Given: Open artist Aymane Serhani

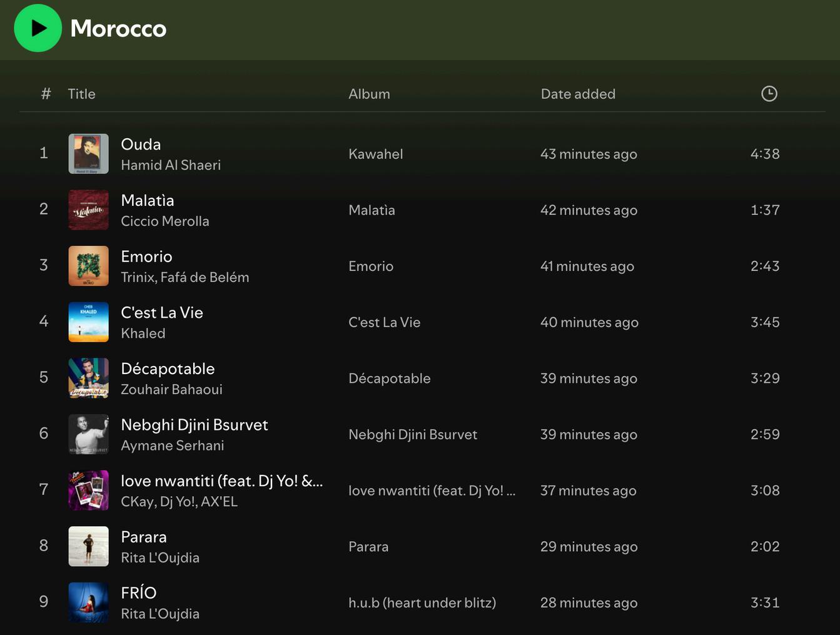Looking at the screenshot, I should pos(173,445).
